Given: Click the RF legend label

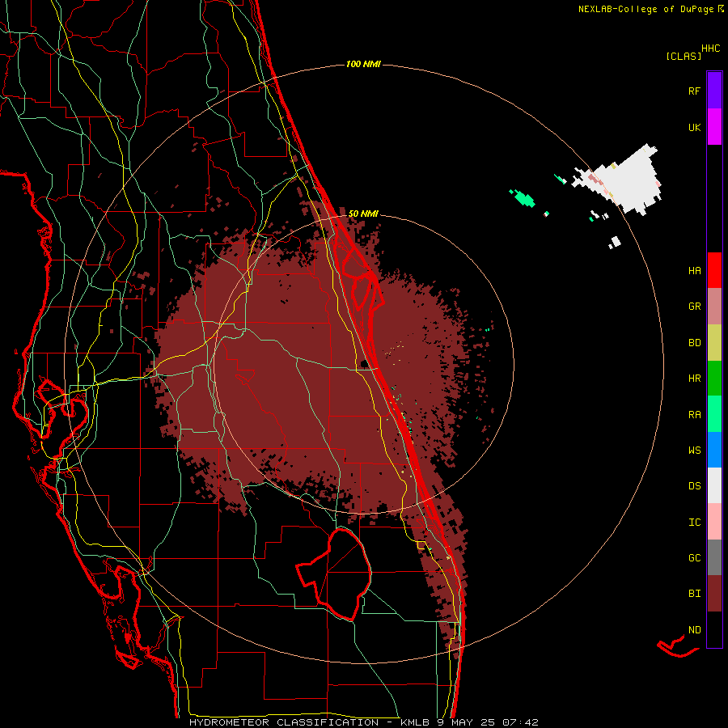Looking at the screenshot, I should pyautogui.click(x=694, y=91).
